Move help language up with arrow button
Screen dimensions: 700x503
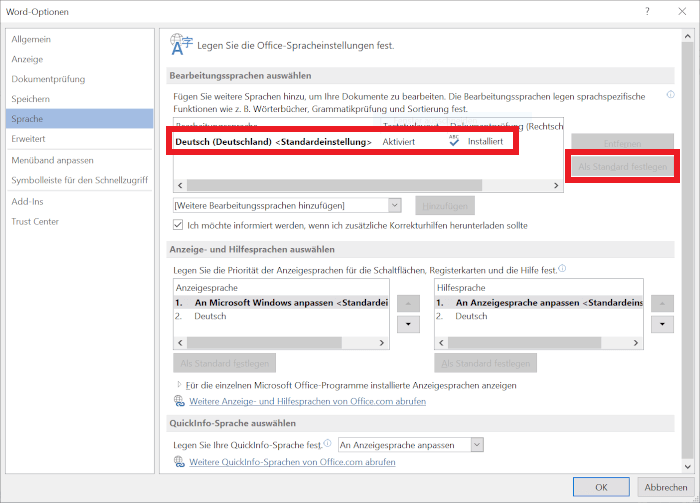(662, 303)
